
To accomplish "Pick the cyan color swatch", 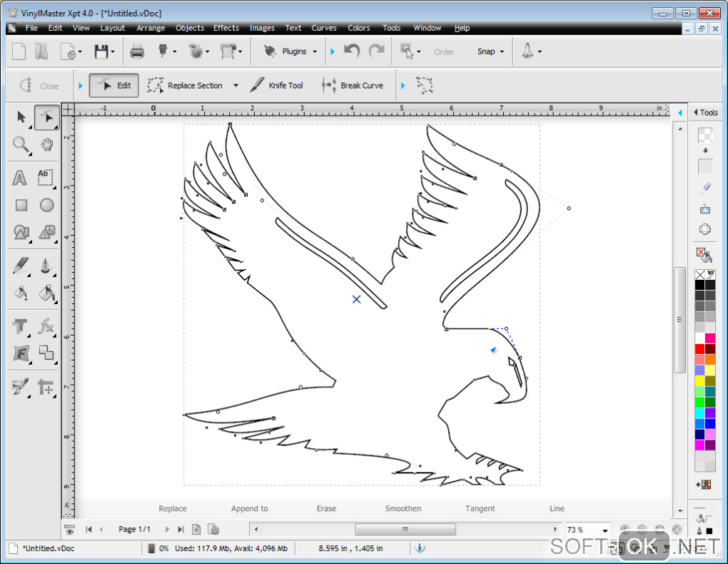I will point(699,413).
